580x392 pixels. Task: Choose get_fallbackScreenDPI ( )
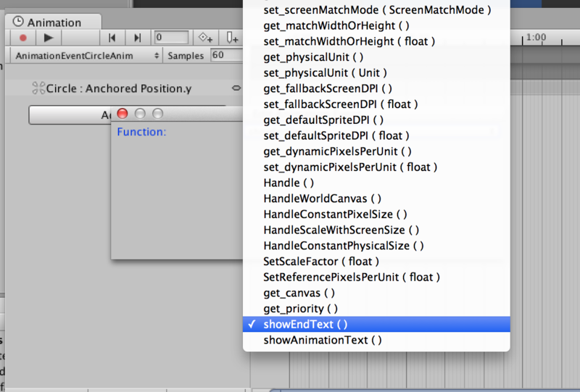point(376,88)
